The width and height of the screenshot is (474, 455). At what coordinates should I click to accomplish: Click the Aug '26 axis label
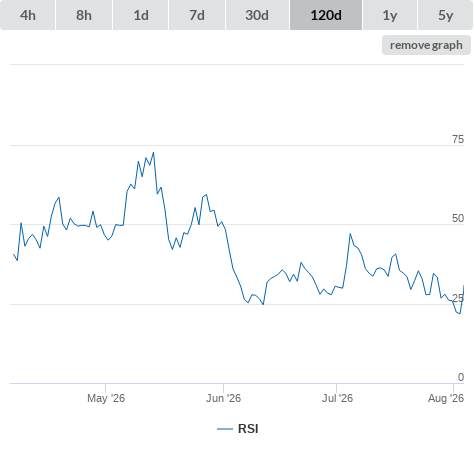446,398
